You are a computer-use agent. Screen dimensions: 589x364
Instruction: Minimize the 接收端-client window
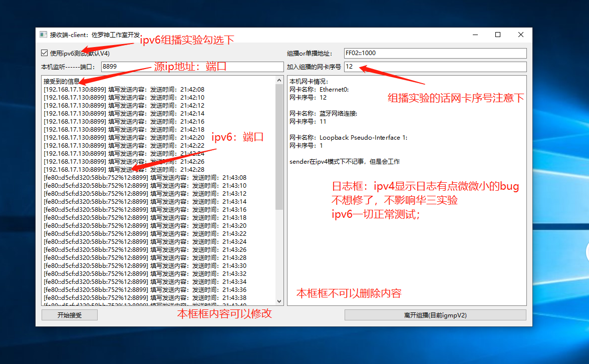[x=475, y=35]
